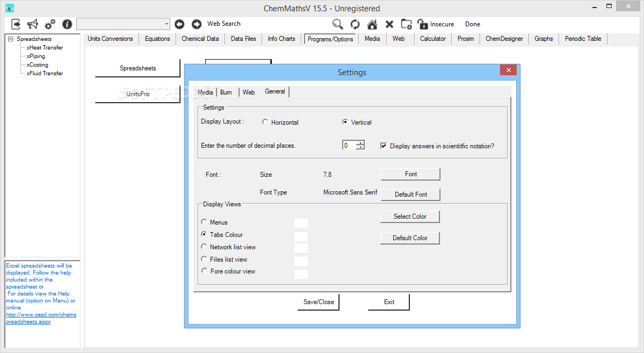The width and height of the screenshot is (644, 353).
Task: Increase the decimal places spinner value
Action: click(360, 142)
